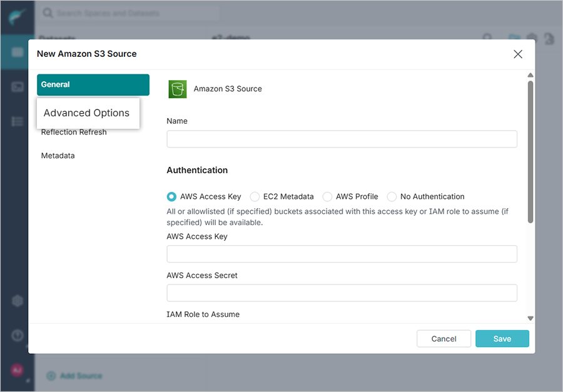This screenshot has width=563, height=392.
Task: Switch to the Metadata section
Action: (x=58, y=156)
